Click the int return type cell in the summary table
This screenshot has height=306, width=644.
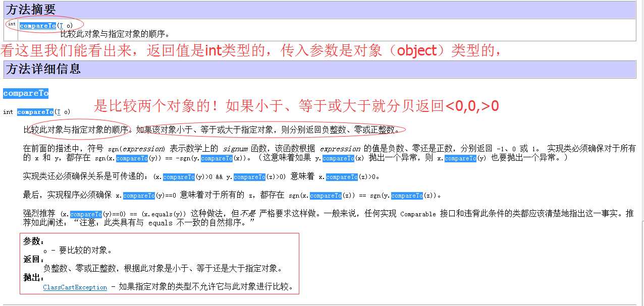[x=12, y=24]
